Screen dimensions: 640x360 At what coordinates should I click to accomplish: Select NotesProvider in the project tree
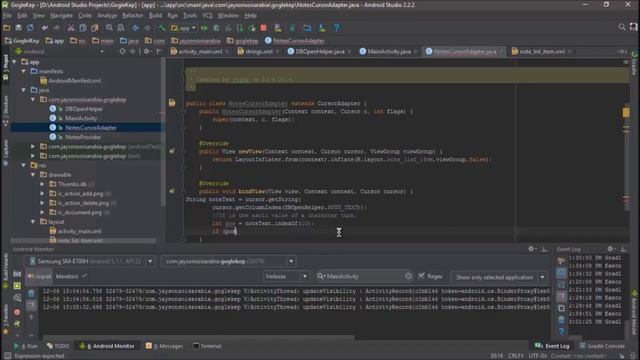(83, 137)
